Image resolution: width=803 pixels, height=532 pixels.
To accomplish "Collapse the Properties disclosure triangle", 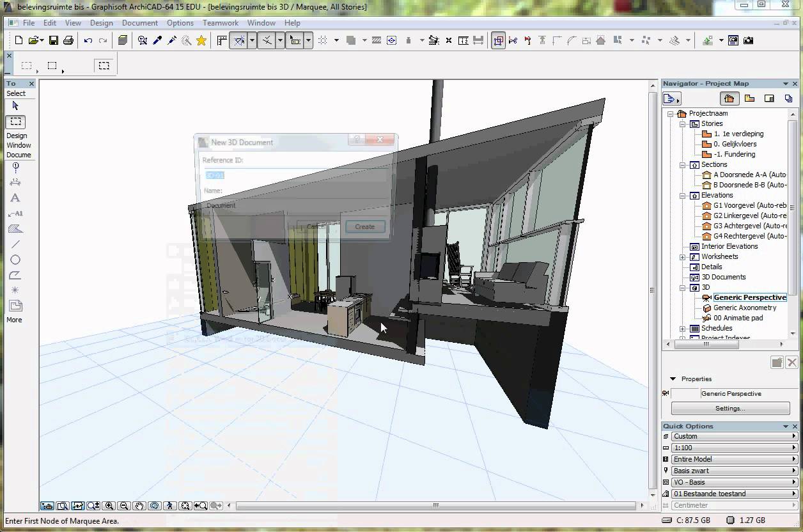I will (673, 379).
